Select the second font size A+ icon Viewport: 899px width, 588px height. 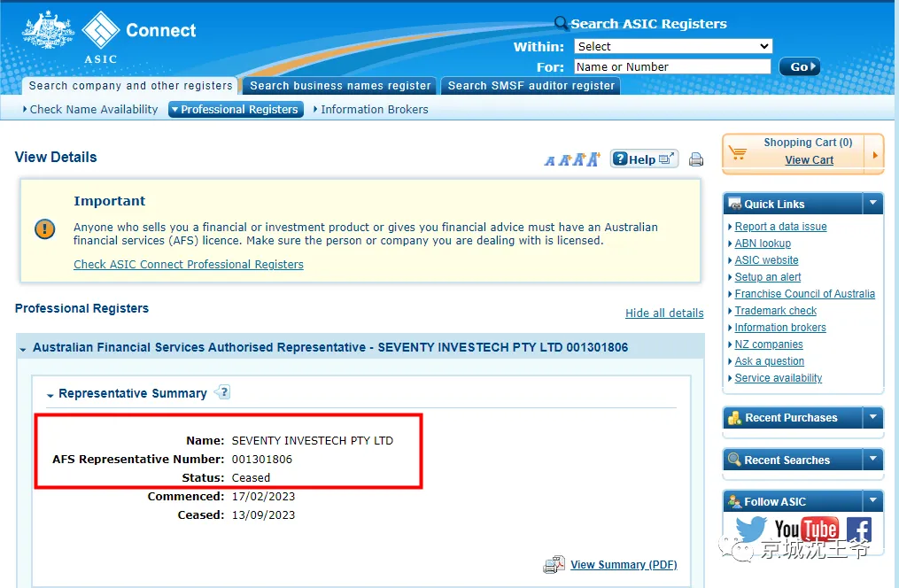click(565, 160)
